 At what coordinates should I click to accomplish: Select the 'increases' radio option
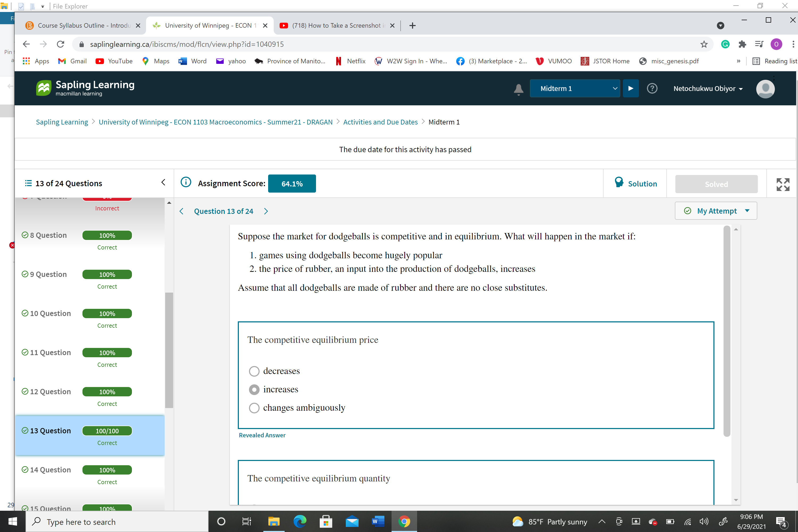(254, 389)
